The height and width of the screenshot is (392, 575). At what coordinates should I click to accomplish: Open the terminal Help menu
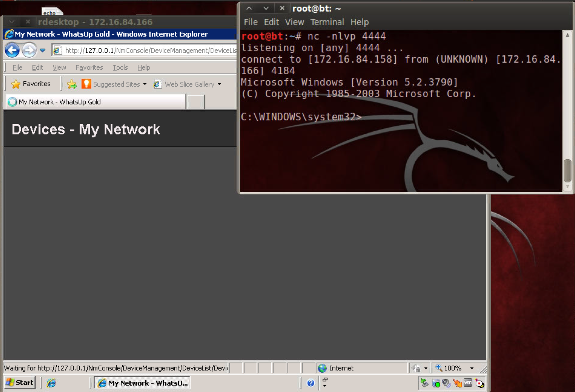click(x=359, y=22)
